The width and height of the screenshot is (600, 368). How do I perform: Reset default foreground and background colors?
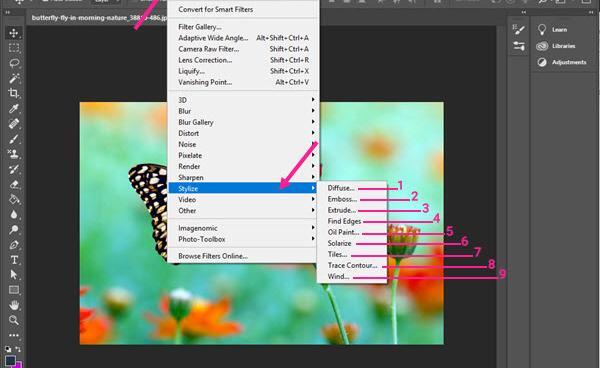pyautogui.click(x=8, y=349)
